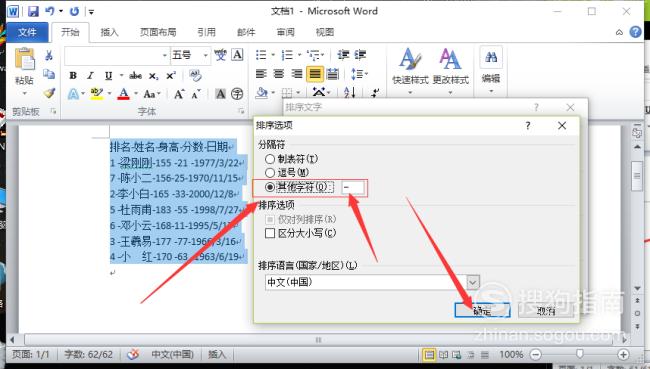Apply subscript formatting
650x369 pixels.
click(x=153, y=76)
